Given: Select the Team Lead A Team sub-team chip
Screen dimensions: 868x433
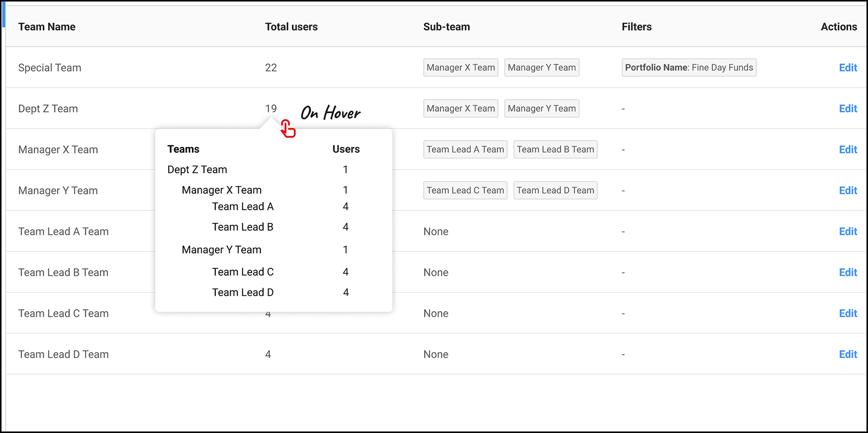Looking at the screenshot, I should [x=465, y=149].
